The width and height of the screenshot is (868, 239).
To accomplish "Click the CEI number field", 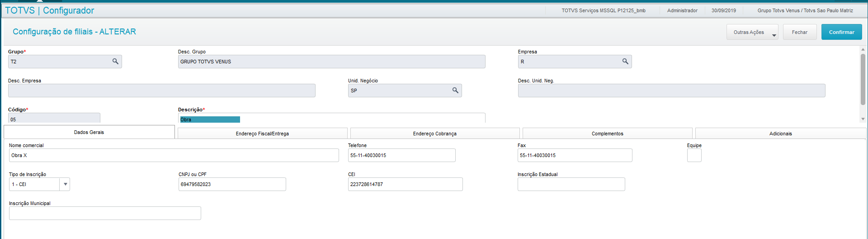I will pyautogui.click(x=405, y=184).
